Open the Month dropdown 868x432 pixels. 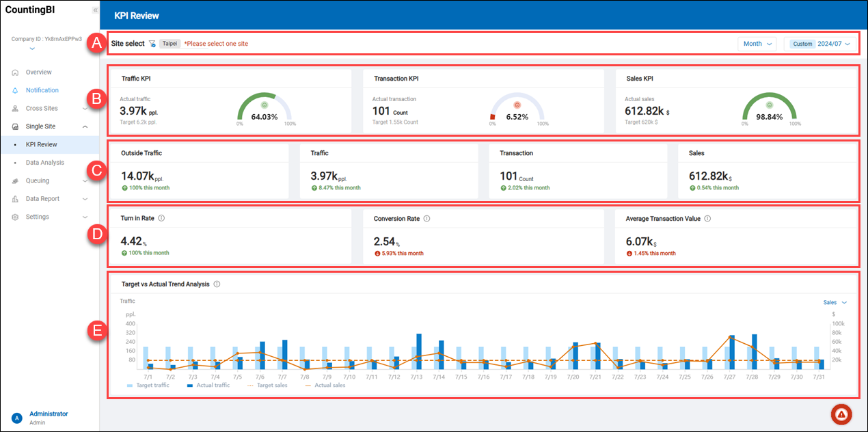click(x=756, y=43)
